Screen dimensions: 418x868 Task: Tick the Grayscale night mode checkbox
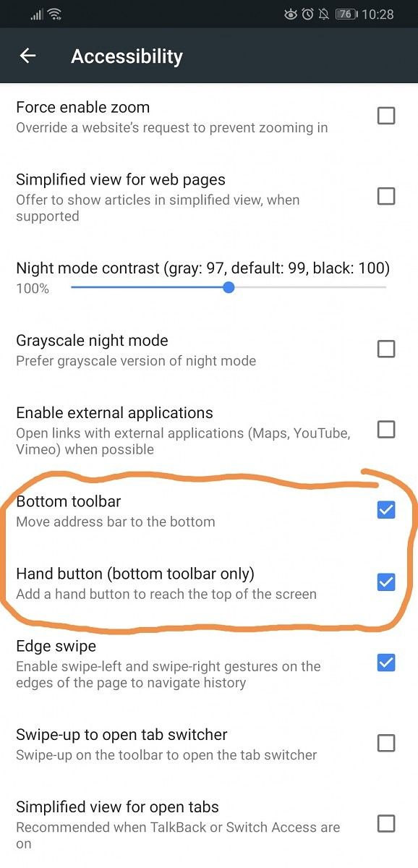pyautogui.click(x=386, y=349)
